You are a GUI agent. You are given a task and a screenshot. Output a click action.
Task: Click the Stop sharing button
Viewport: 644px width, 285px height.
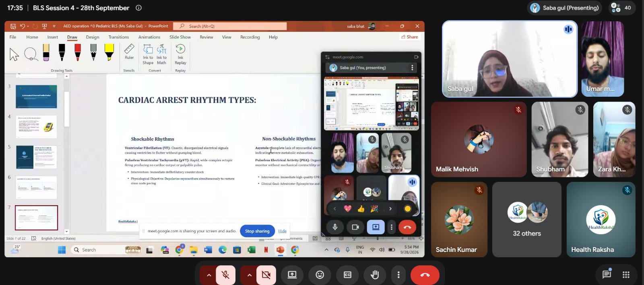tap(257, 231)
